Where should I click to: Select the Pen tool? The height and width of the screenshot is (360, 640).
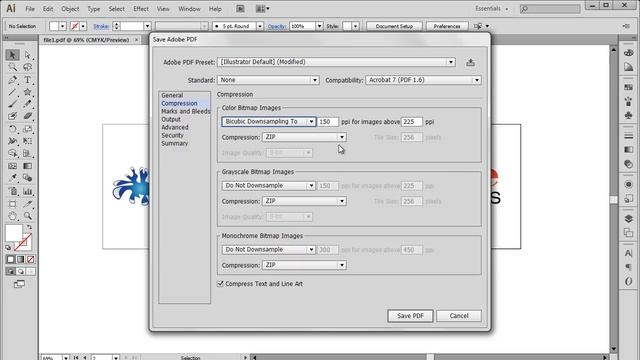[x=12, y=80]
